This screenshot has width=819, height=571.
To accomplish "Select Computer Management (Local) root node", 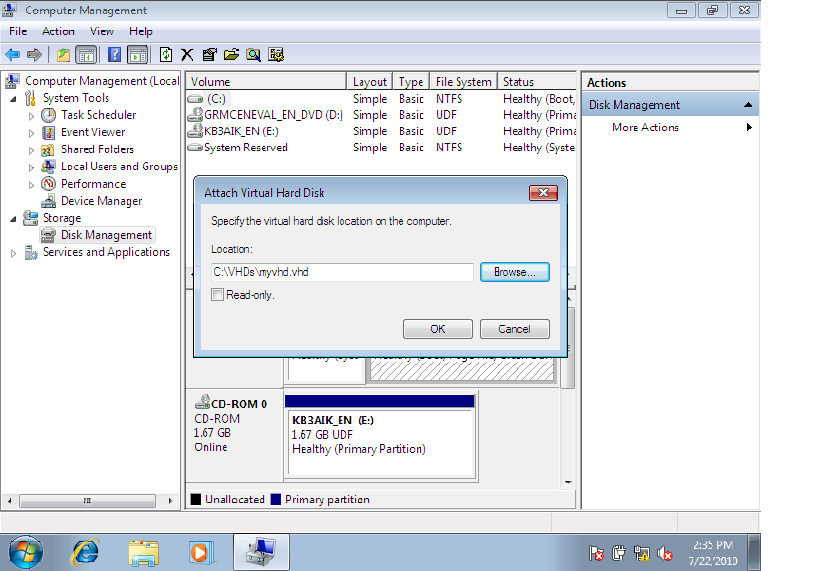I will [x=102, y=81].
